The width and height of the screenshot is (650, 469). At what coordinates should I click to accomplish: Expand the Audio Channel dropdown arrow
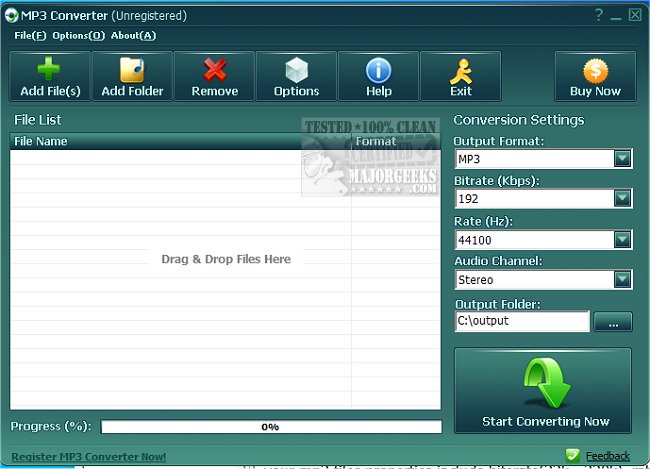[622, 279]
